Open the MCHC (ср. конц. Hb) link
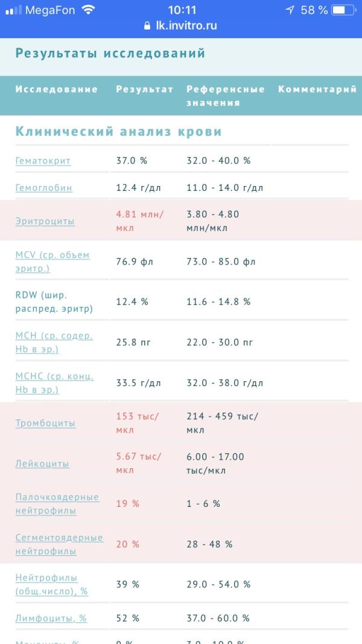Screen dimensions: 362x644 pyautogui.click(x=54, y=383)
